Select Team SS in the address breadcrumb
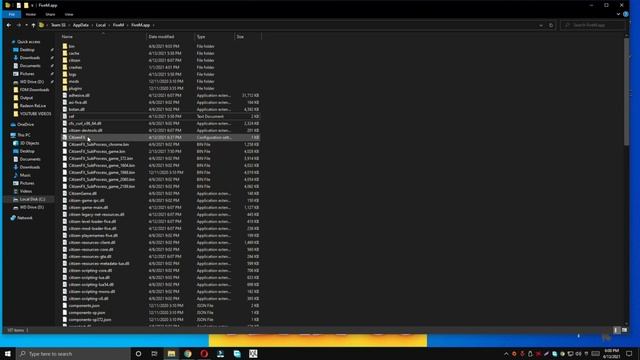This screenshot has height=360, width=640. (x=58, y=25)
